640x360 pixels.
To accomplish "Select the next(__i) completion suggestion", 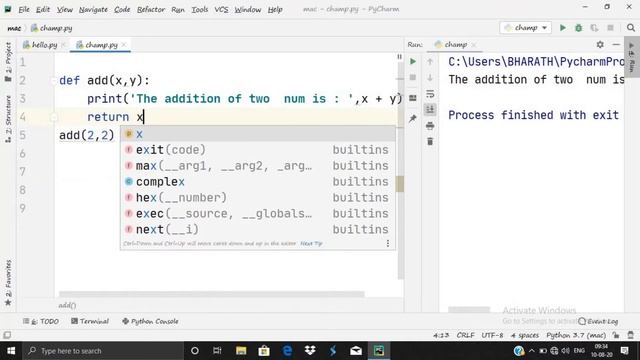I will [x=258, y=229].
